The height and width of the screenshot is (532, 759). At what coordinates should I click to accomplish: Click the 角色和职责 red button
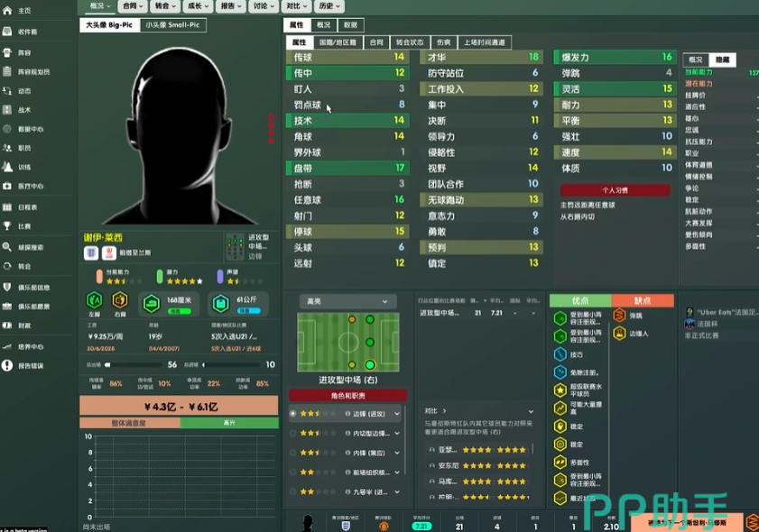coord(347,396)
